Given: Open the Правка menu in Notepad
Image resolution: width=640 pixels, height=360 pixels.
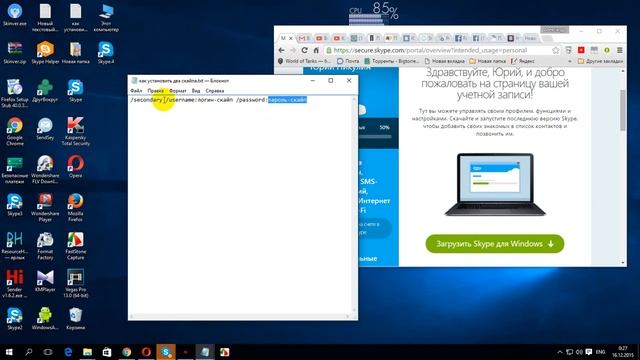Looking at the screenshot, I should click(156, 91).
